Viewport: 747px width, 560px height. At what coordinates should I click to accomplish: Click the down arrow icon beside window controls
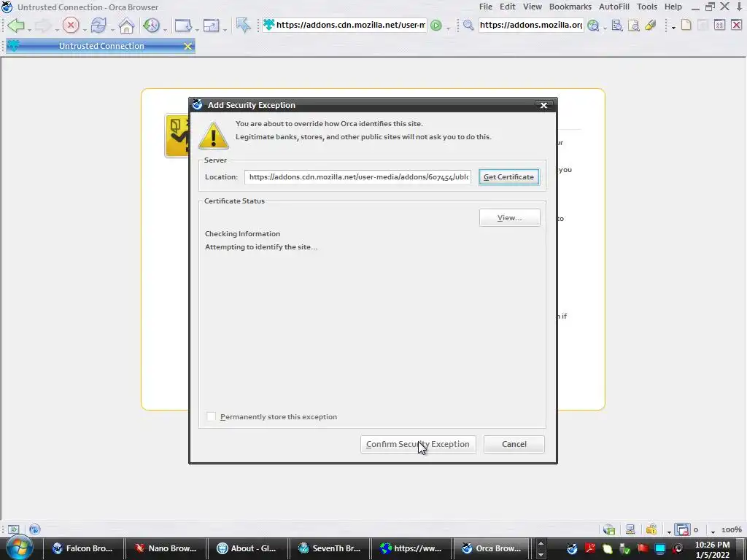(740, 7)
